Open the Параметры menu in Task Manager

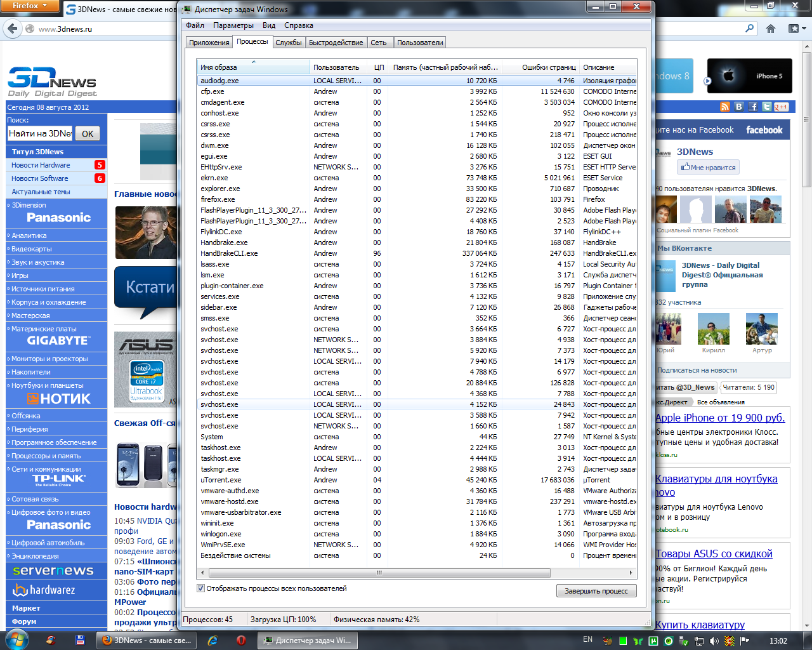[x=233, y=25]
